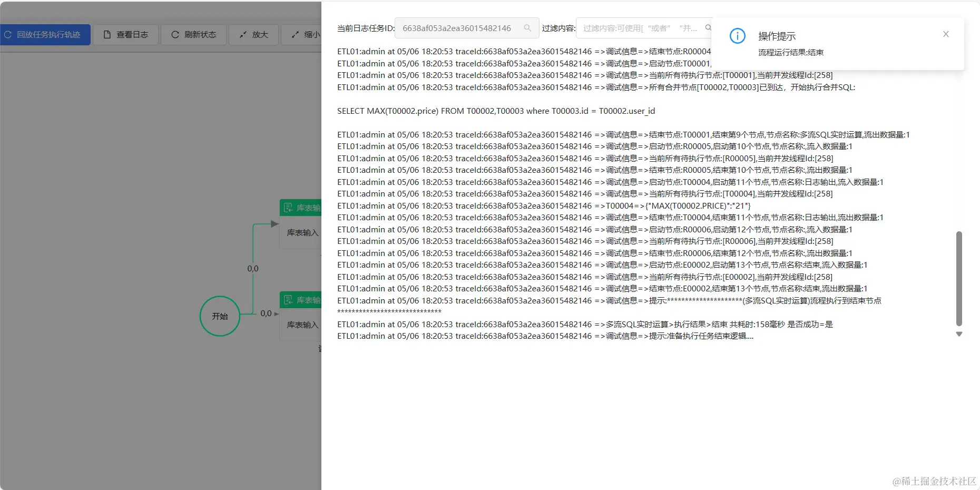Focus the 过滤内容 filter input field
This screenshot has height=490, width=980.
point(643,28)
